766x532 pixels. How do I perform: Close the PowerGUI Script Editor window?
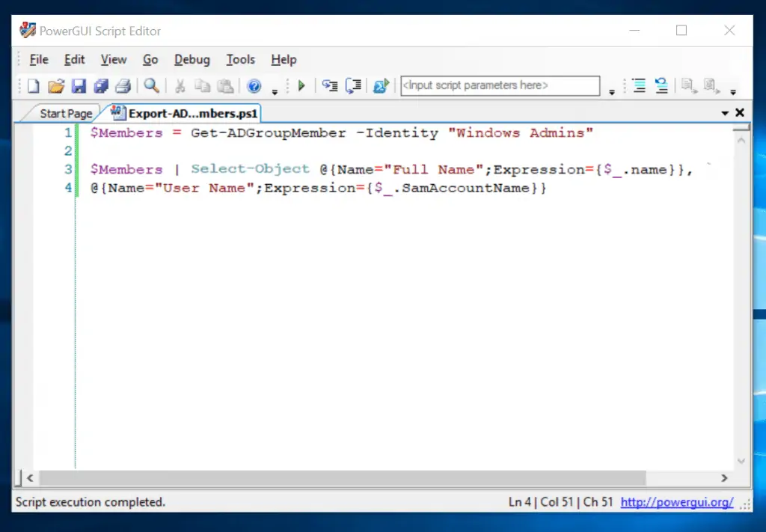pyautogui.click(x=729, y=30)
